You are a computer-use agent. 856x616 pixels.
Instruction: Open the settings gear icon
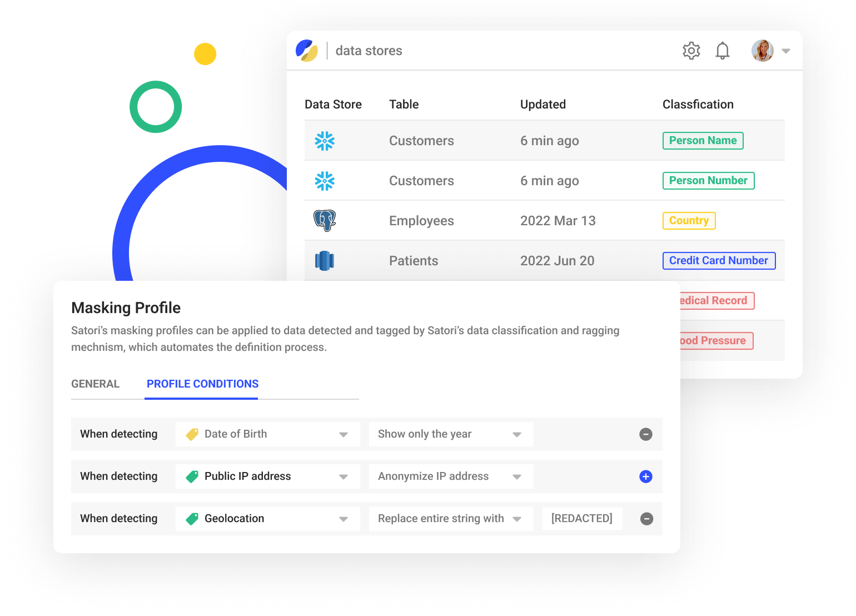(x=691, y=51)
